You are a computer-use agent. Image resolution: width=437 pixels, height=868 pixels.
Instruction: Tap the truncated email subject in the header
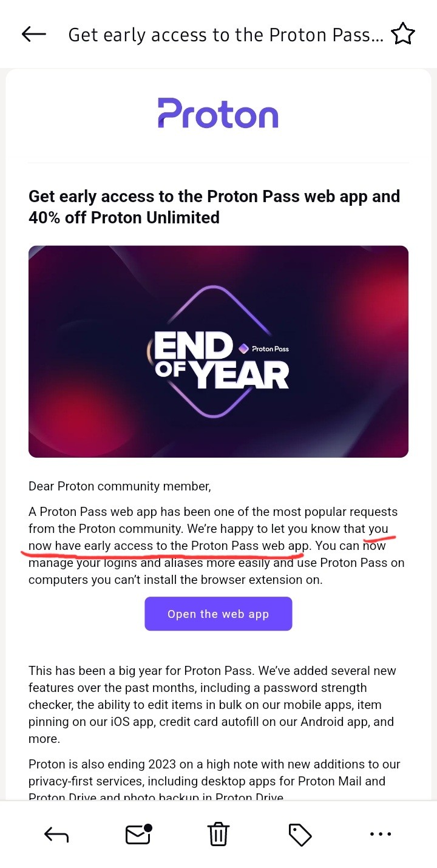(x=225, y=35)
